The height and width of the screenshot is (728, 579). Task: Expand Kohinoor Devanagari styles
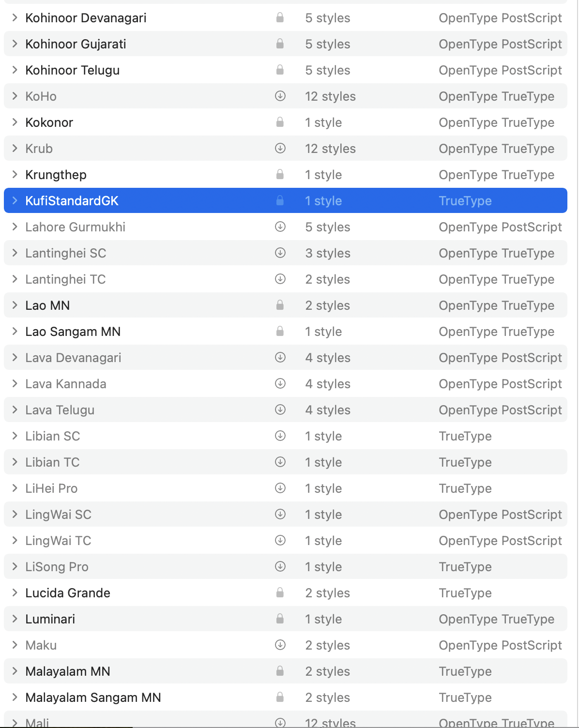(x=15, y=17)
